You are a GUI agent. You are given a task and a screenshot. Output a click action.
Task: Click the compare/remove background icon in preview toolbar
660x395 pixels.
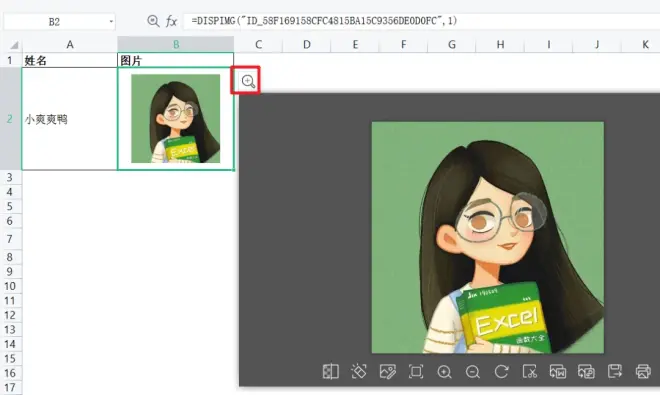(x=330, y=371)
